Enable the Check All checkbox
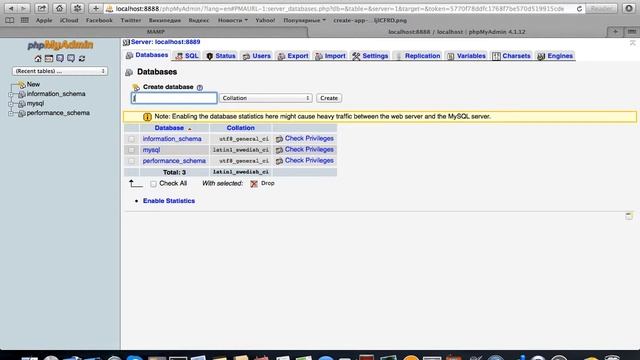 (x=153, y=184)
